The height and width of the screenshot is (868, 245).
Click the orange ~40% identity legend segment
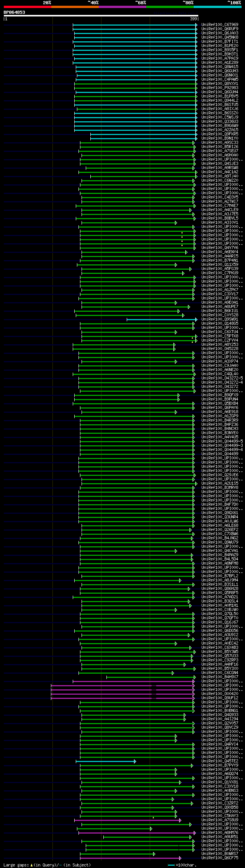click(75, 7)
